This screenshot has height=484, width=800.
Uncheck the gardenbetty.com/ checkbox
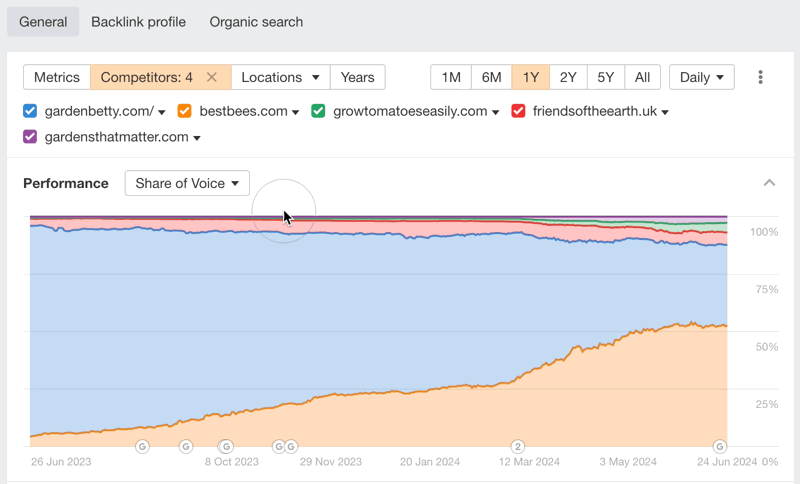point(30,111)
